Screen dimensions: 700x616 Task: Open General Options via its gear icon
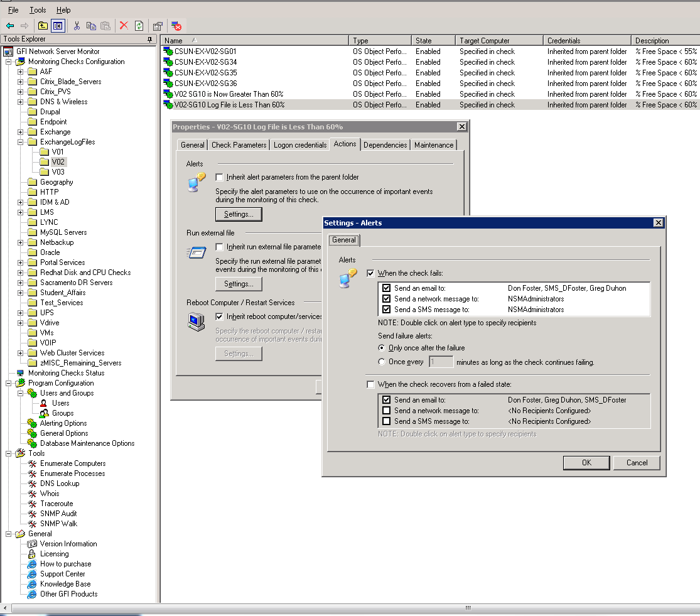click(x=31, y=433)
